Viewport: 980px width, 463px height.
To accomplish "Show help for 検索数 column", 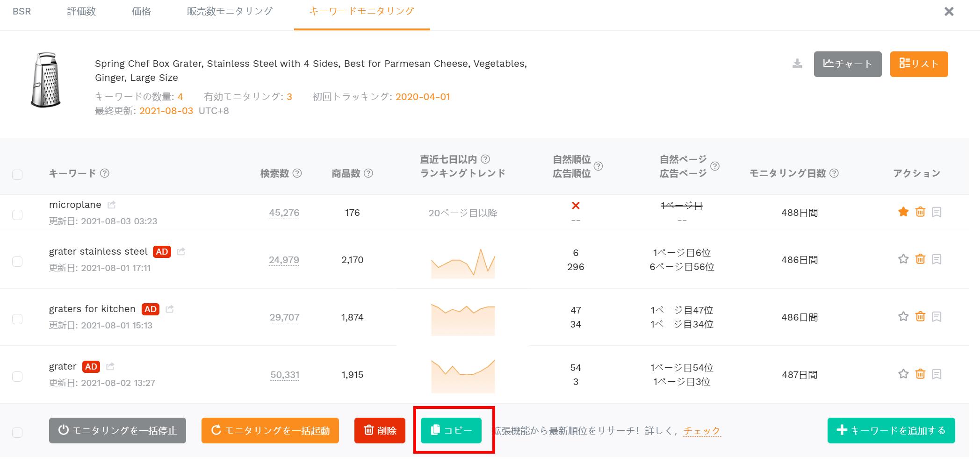I will [297, 173].
